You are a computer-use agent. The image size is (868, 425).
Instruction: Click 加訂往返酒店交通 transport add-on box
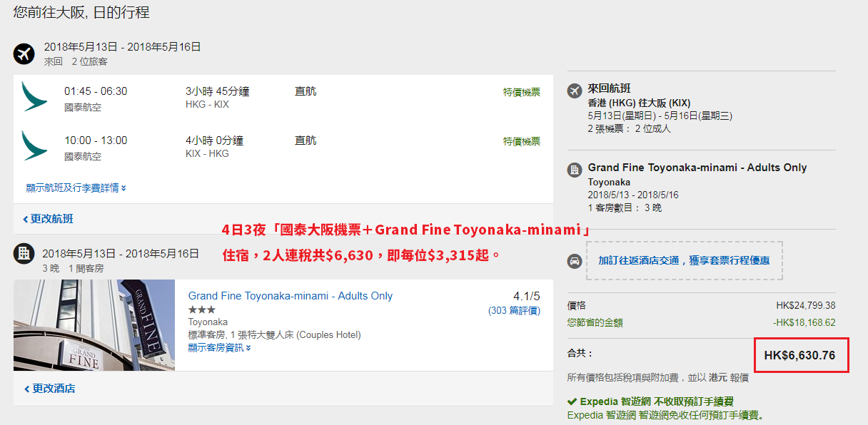pyautogui.click(x=684, y=260)
